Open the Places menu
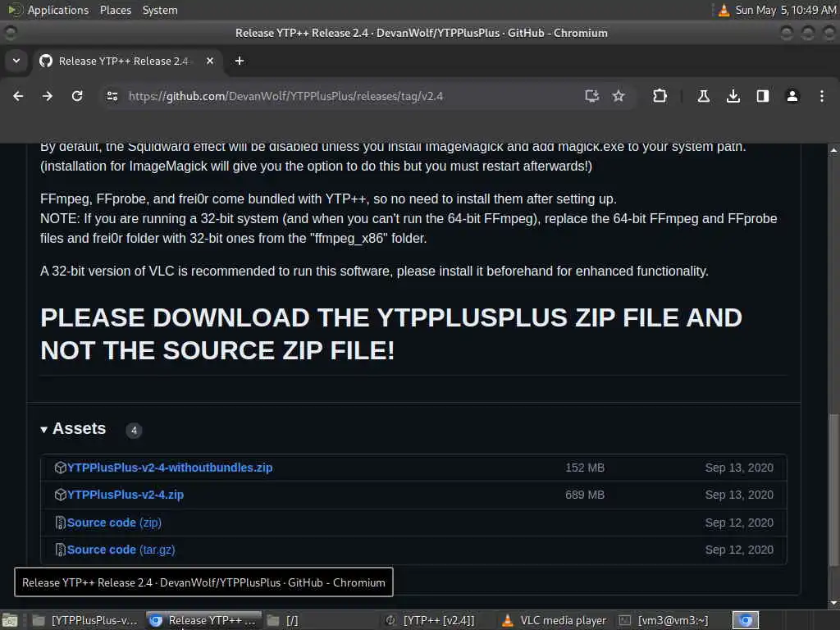The width and height of the screenshot is (840, 630). pyautogui.click(x=116, y=10)
